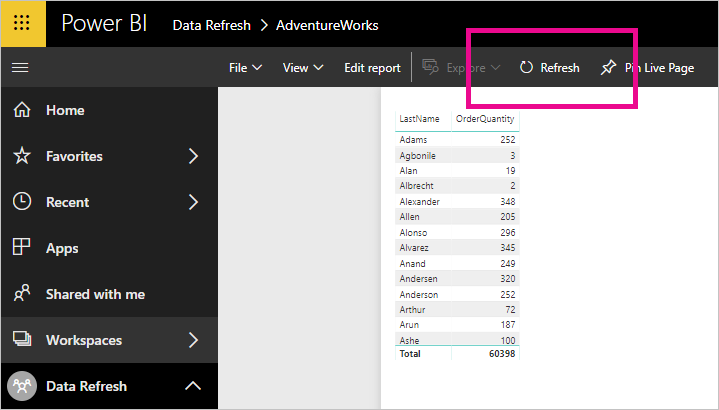Screen dimensions: 719x410
Task: Click the Workspaces stacked windows icon
Action: [22, 339]
